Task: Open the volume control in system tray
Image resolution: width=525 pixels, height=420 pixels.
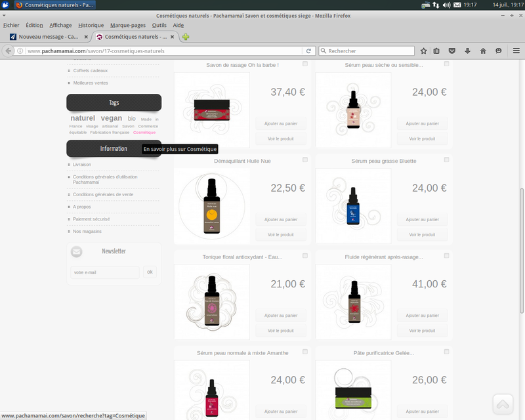Action: [x=446, y=5]
